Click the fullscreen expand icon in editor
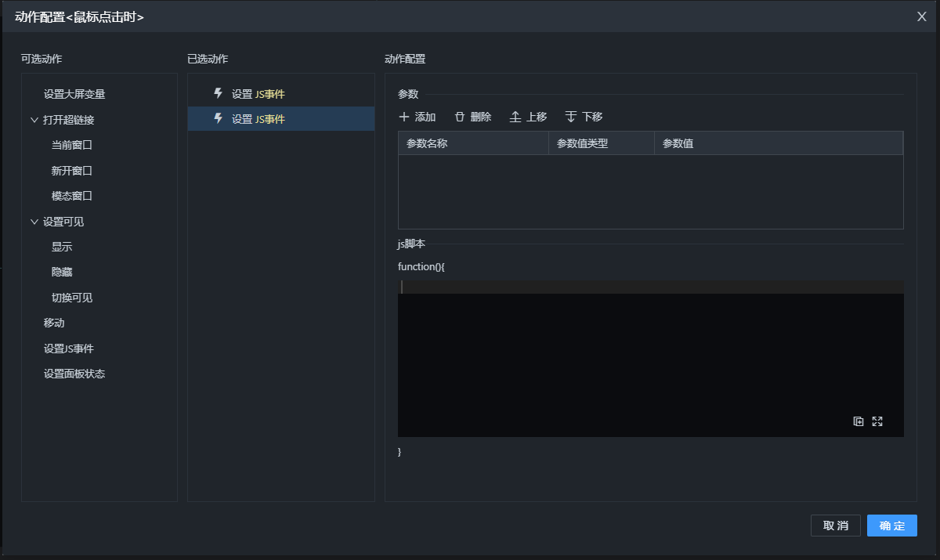This screenshot has height=560, width=940. 877,421
